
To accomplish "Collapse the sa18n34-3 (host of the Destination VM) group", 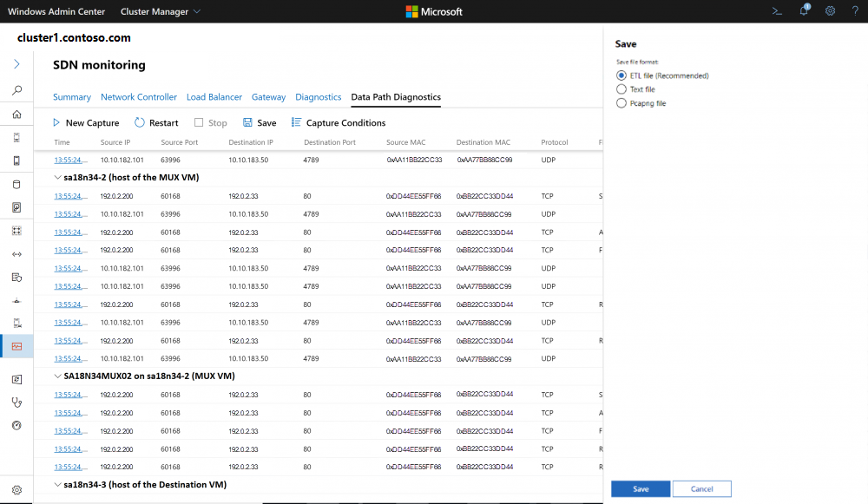I will pyautogui.click(x=57, y=485).
